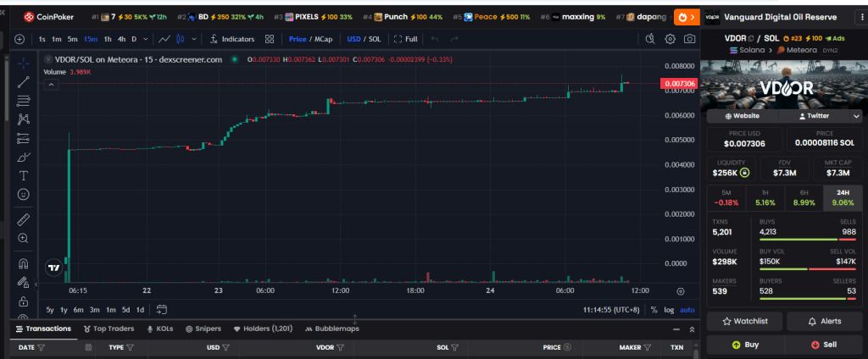Set price Alerts for VDOR

(x=824, y=322)
